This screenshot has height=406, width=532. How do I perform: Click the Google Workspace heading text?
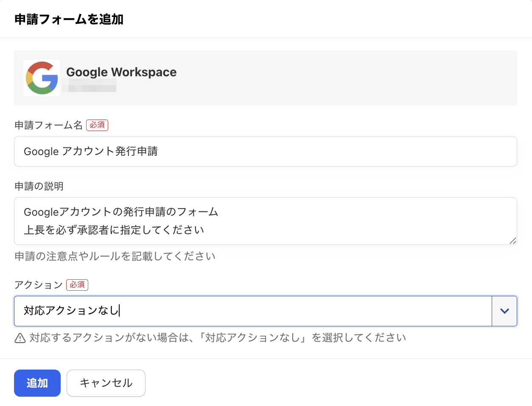121,72
